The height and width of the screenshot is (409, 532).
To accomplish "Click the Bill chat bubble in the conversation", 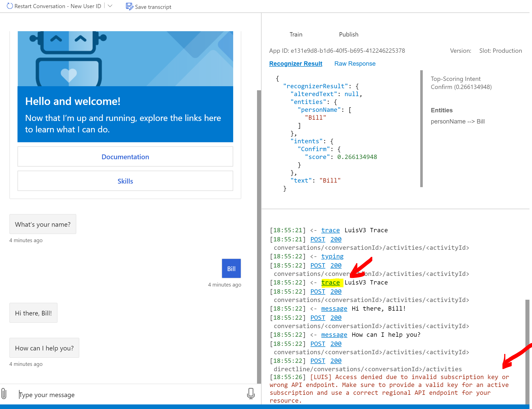I will pos(231,268).
